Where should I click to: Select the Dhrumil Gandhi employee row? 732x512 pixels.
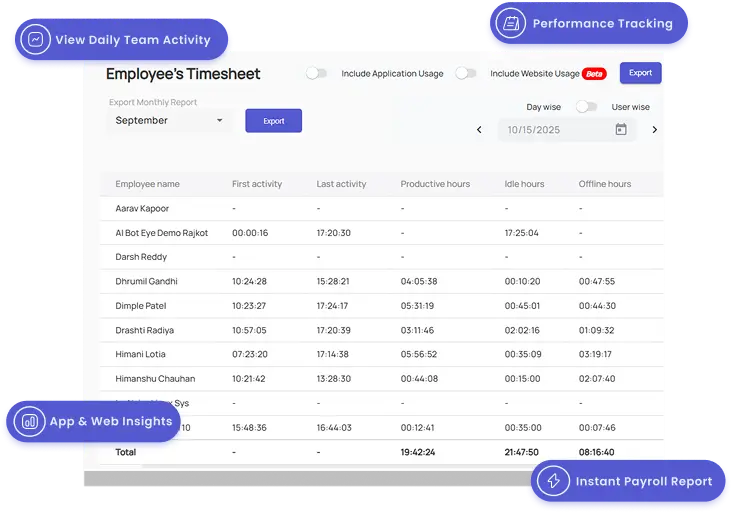148,281
